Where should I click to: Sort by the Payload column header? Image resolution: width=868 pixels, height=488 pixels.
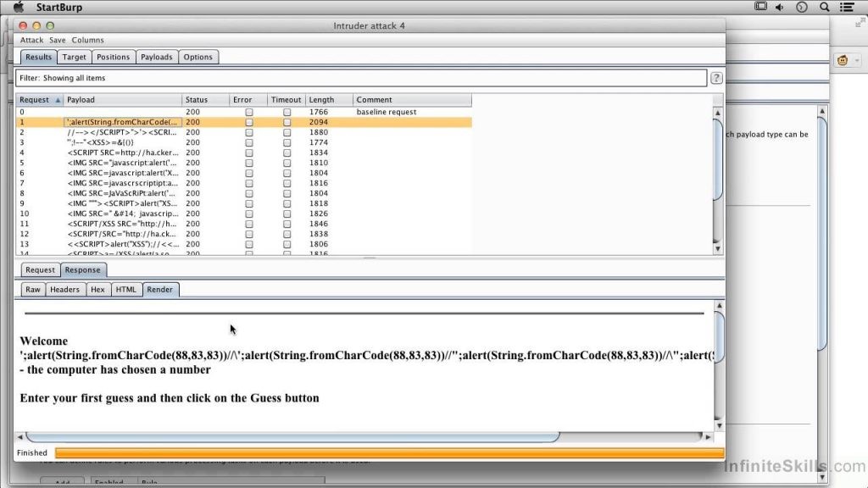point(122,100)
